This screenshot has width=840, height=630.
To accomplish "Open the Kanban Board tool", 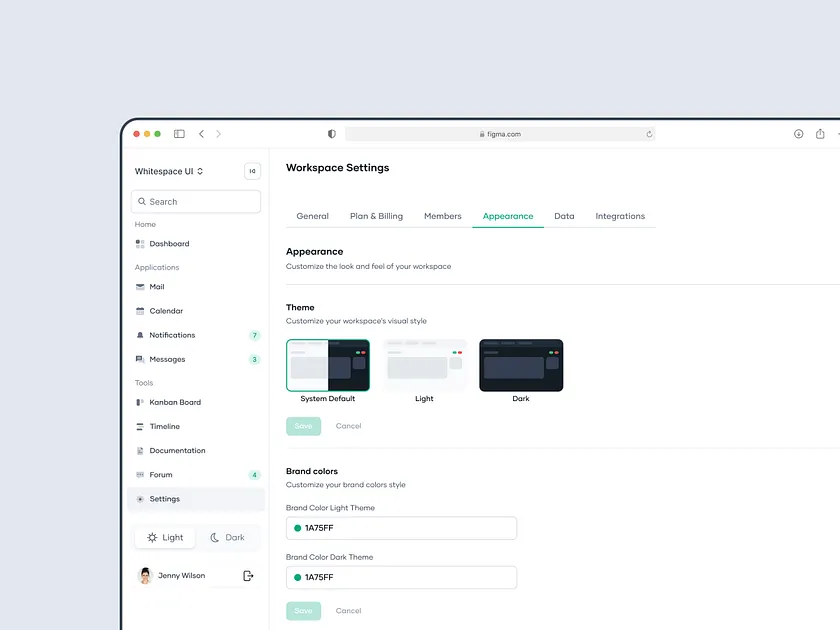I will [196, 402].
